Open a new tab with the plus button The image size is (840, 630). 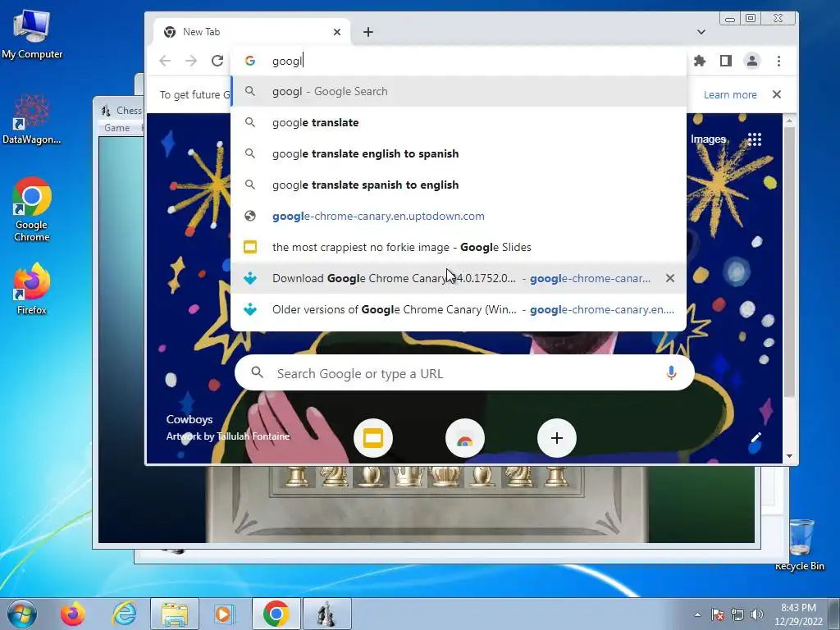click(368, 32)
